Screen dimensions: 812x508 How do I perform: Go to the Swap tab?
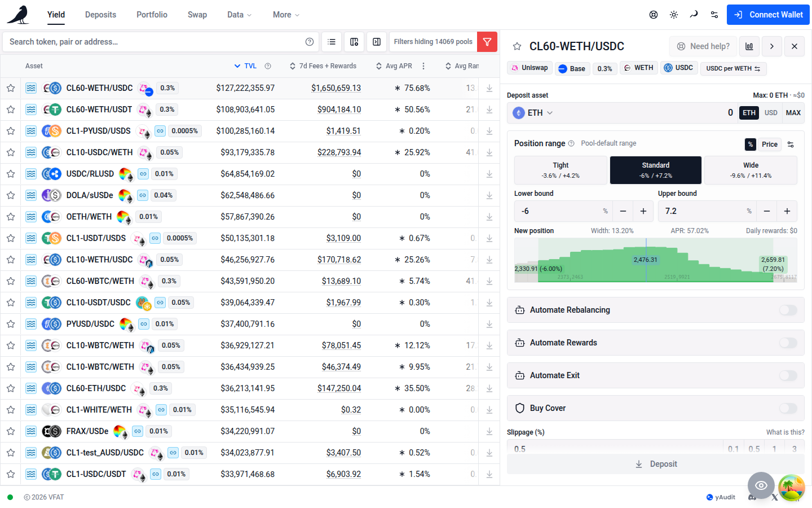pos(197,15)
